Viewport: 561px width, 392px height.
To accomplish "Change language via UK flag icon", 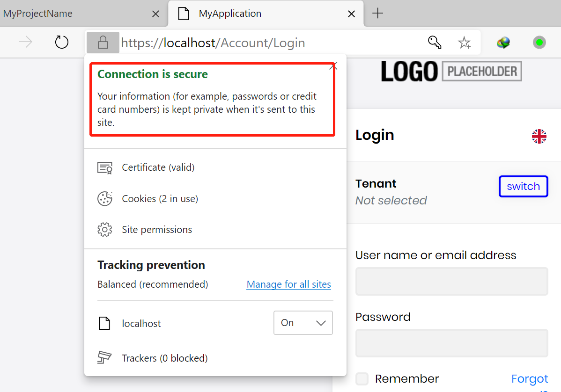I will pos(539,136).
